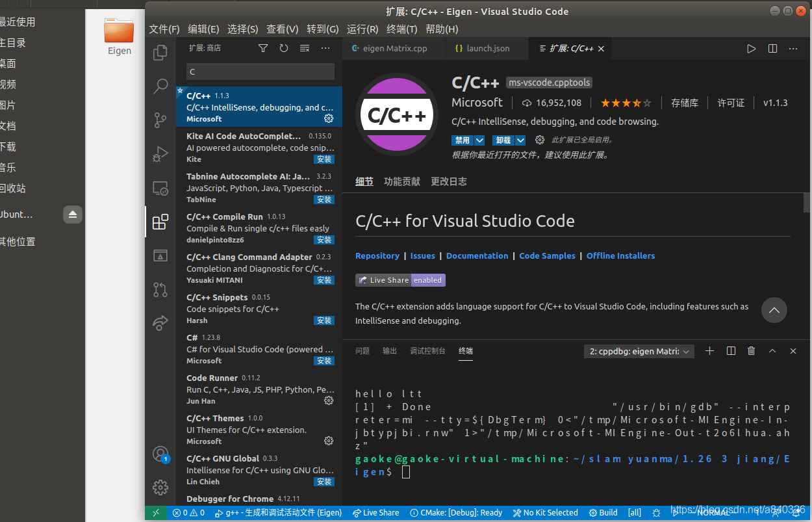This screenshot has width=812, height=522.
Task: Select the 功能贡献 tab
Action: 402,181
